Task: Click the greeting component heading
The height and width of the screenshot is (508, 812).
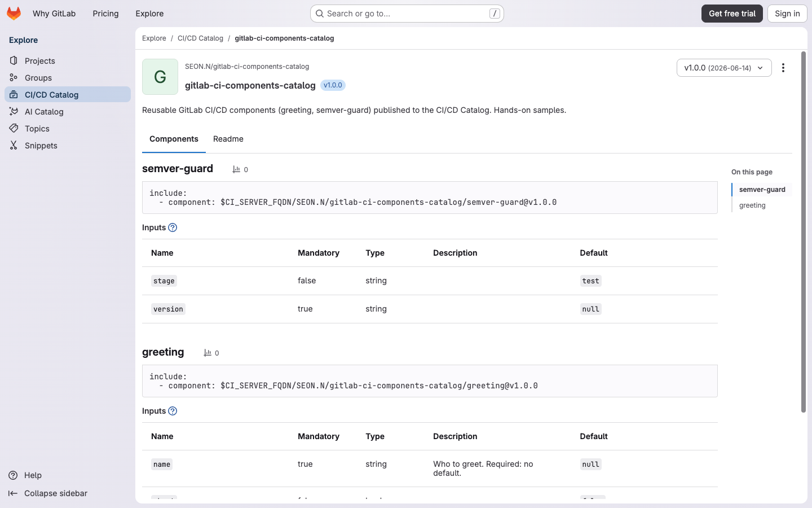Action: click(x=163, y=352)
